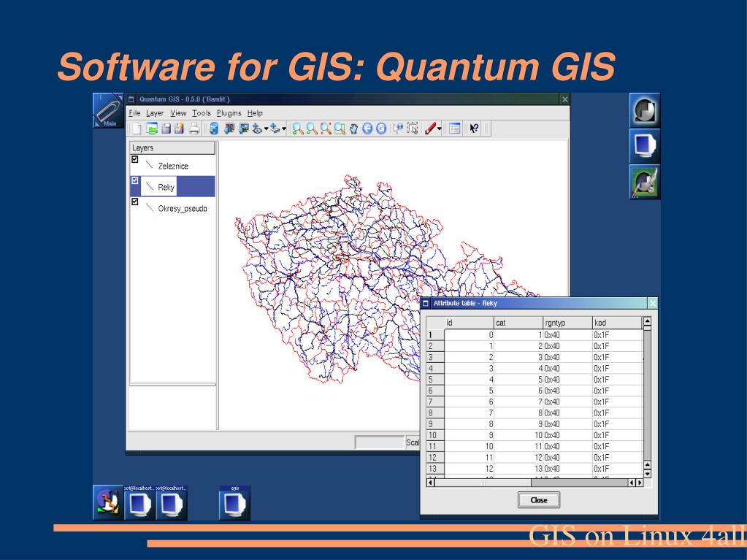This screenshot has height=560, width=747.
Task: Select the Identify Features tool
Action: (398, 128)
